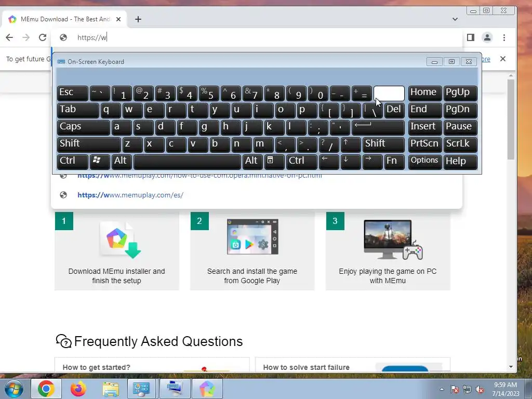Click the network tray icon
Screen dimensions: 532x399
[x=467, y=390]
